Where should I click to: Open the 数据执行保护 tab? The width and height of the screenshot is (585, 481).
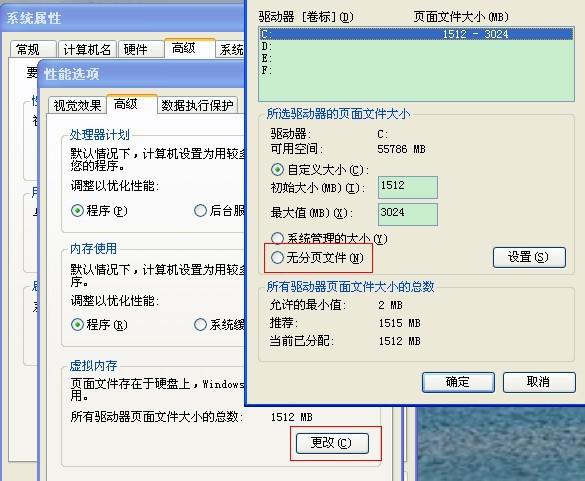tap(197, 105)
